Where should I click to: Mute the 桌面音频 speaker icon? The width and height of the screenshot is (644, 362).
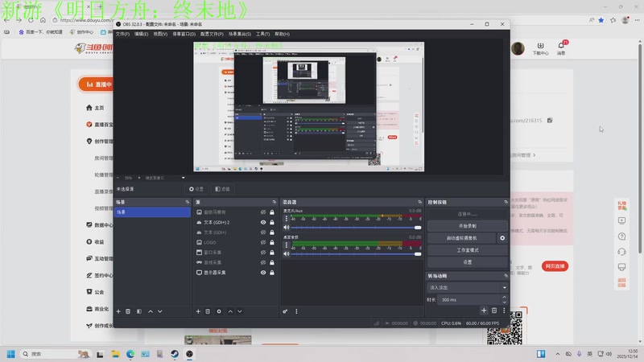click(287, 253)
